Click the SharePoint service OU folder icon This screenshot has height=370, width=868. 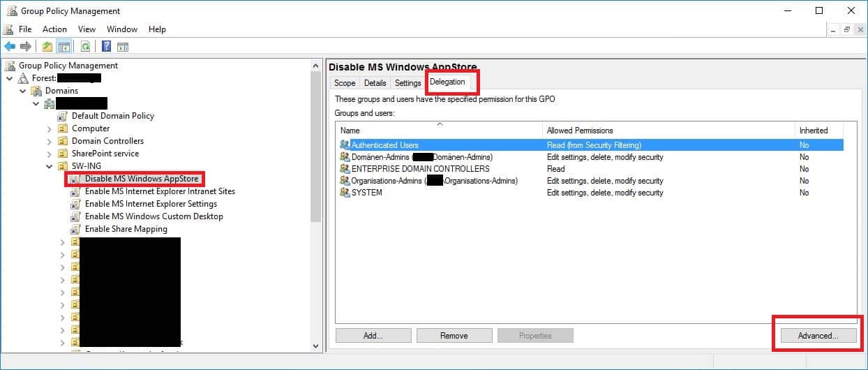coord(63,154)
